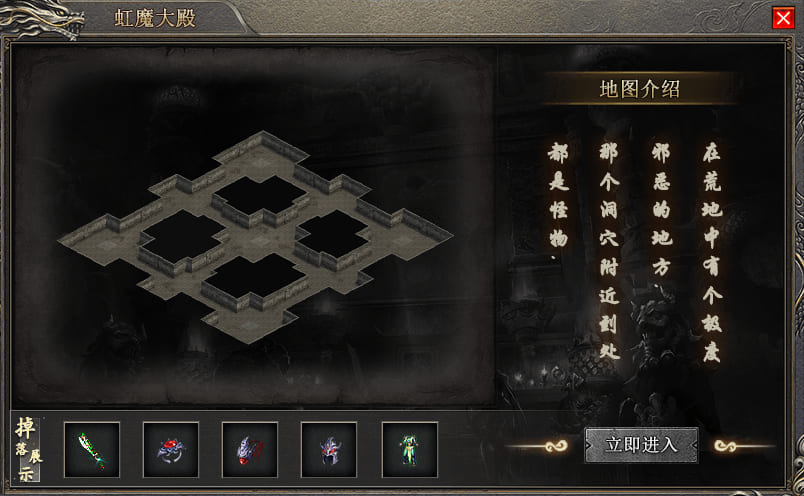804x496 pixels.
Task: Click the 地图介绍 header
Action: 639,89
